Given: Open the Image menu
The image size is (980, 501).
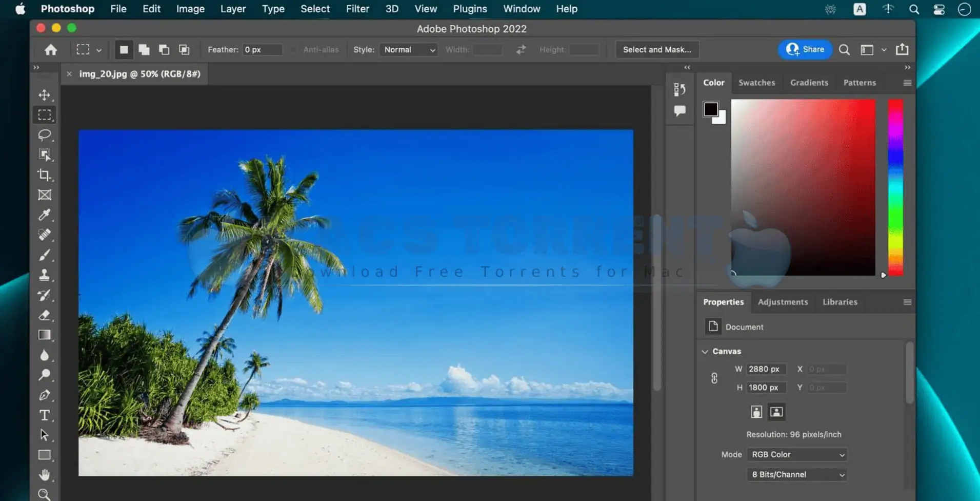Looking at the screenshot, I should (x=190, y=9).
